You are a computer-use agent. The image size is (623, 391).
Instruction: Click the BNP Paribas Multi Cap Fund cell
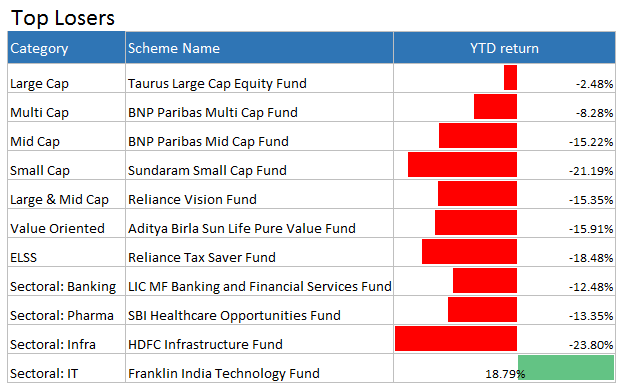click(259, 107)
